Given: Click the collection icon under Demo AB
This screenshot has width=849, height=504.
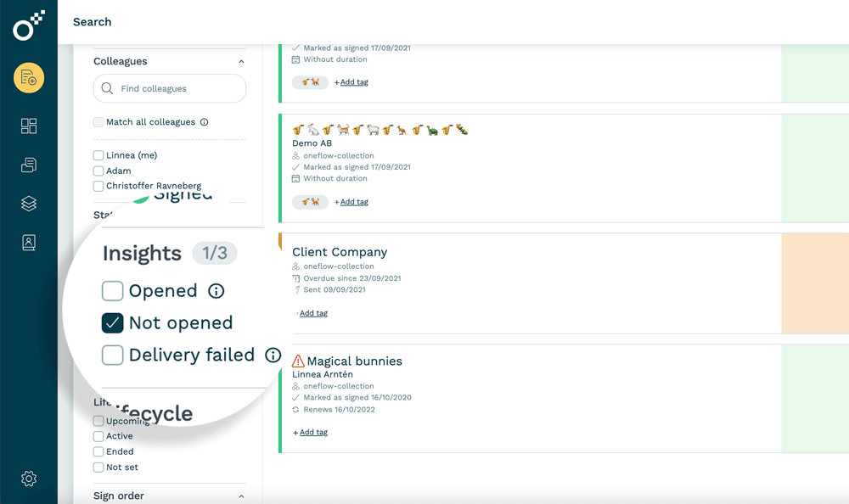Looking at the screenshot, I should (x=295, y=156).
